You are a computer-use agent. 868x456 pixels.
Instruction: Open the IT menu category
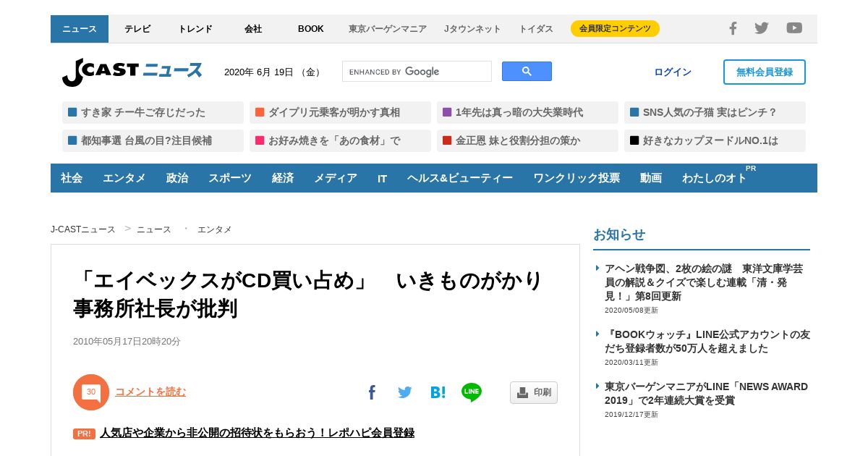[x=382, y=178]
